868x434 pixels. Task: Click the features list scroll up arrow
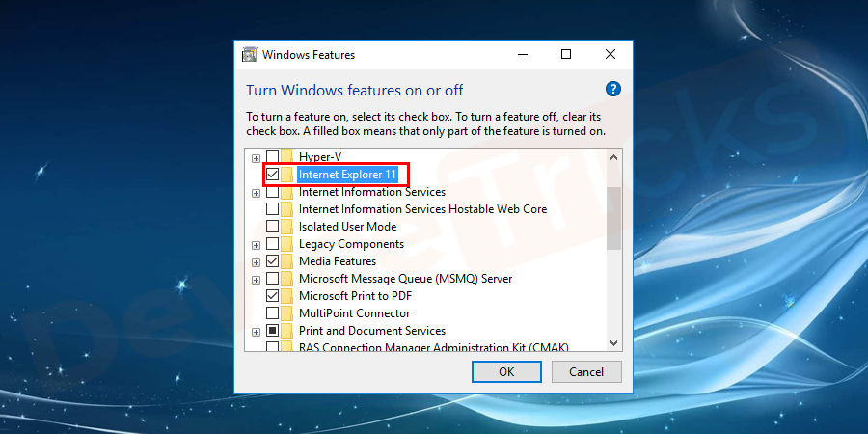(614, 157)
